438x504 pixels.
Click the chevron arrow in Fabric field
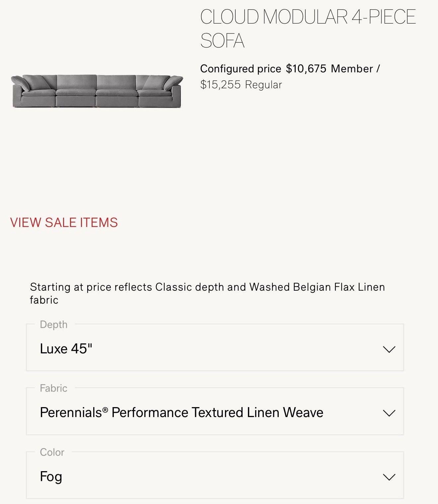point(389,413)
